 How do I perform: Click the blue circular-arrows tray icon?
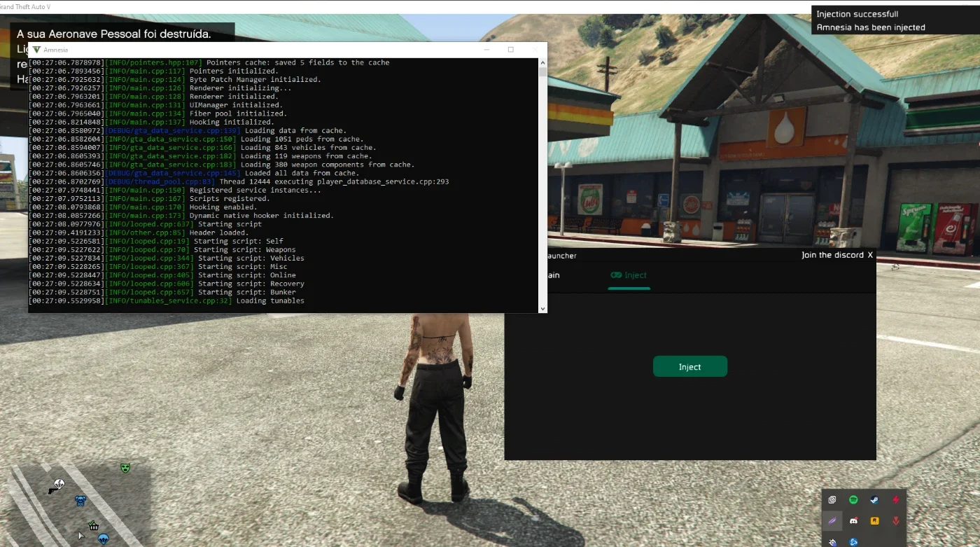click(x=853, y=541)
